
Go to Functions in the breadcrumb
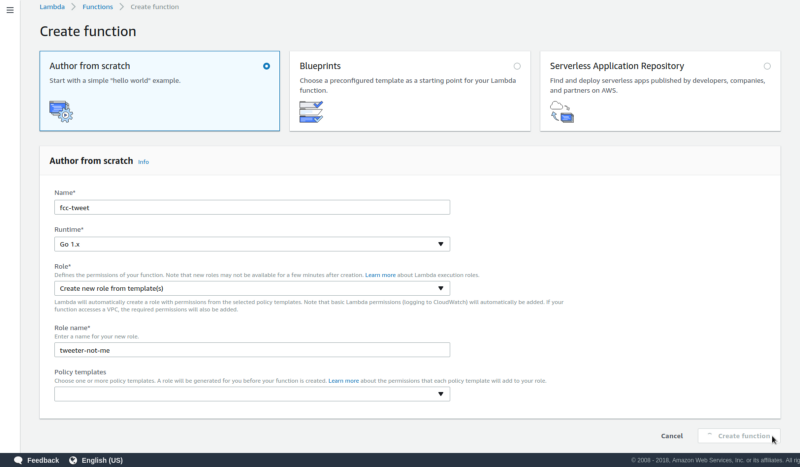(97, 7)
